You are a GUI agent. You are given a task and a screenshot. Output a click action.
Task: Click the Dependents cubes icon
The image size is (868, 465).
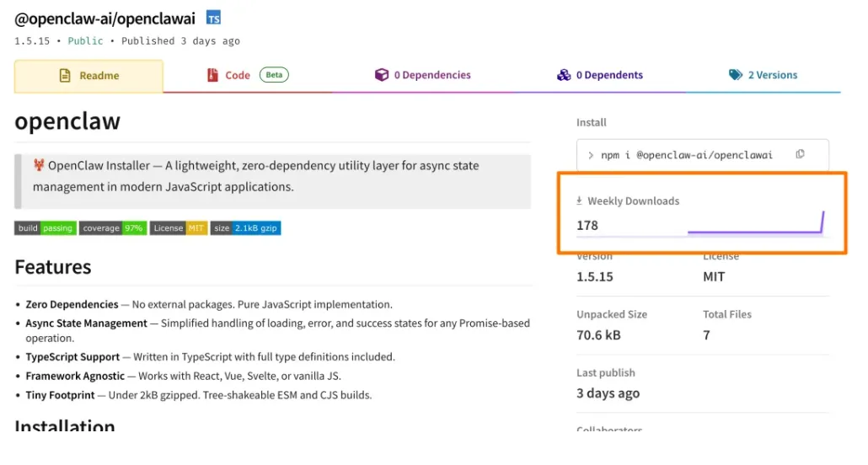564,75
